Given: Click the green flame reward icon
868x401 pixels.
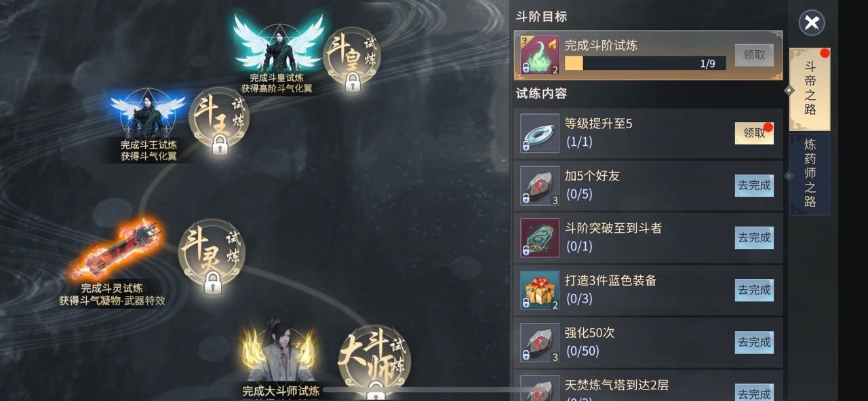Looking at the screenshot, I should [540, 55].
